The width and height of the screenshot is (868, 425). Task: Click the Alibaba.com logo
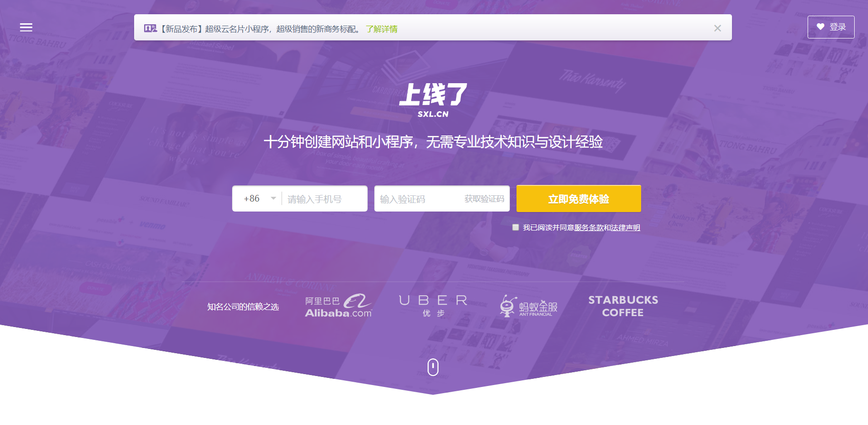(338, 306)
